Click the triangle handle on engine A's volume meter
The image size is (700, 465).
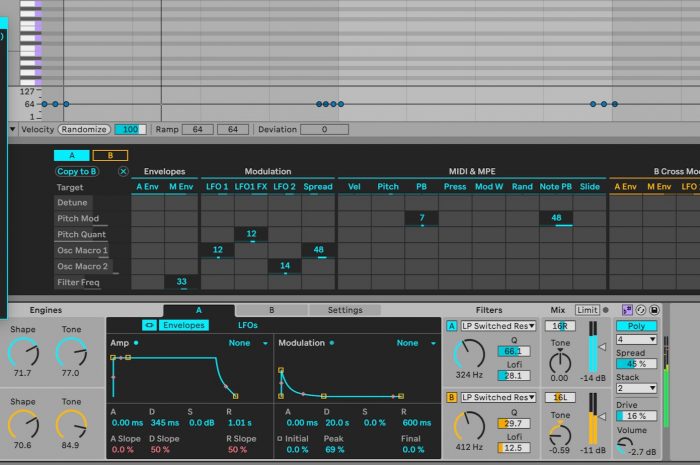(602, 347)
